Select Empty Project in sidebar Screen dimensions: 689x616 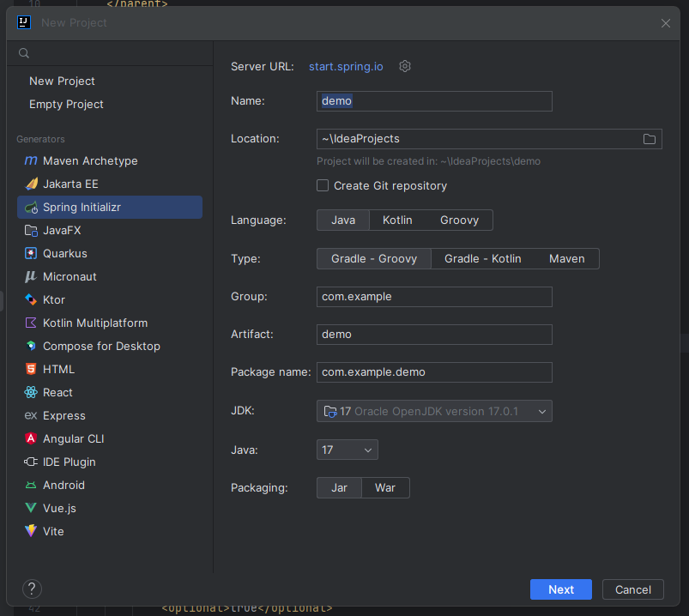[x=66, y=104]
